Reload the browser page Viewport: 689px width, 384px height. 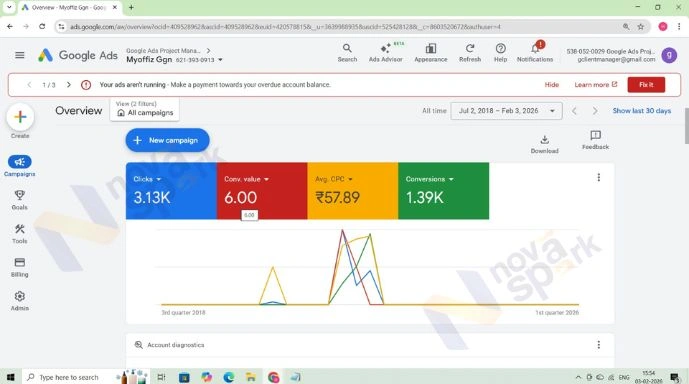(42, 26)
